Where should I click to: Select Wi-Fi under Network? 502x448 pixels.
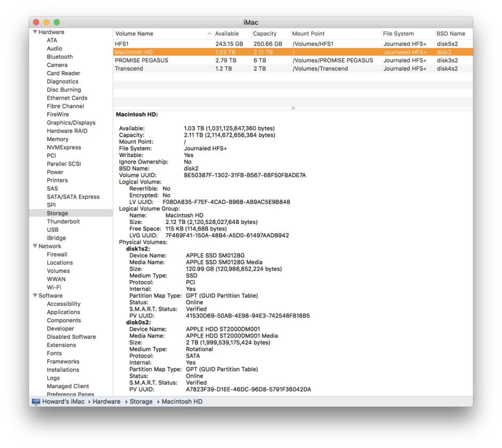coord(56,287)
